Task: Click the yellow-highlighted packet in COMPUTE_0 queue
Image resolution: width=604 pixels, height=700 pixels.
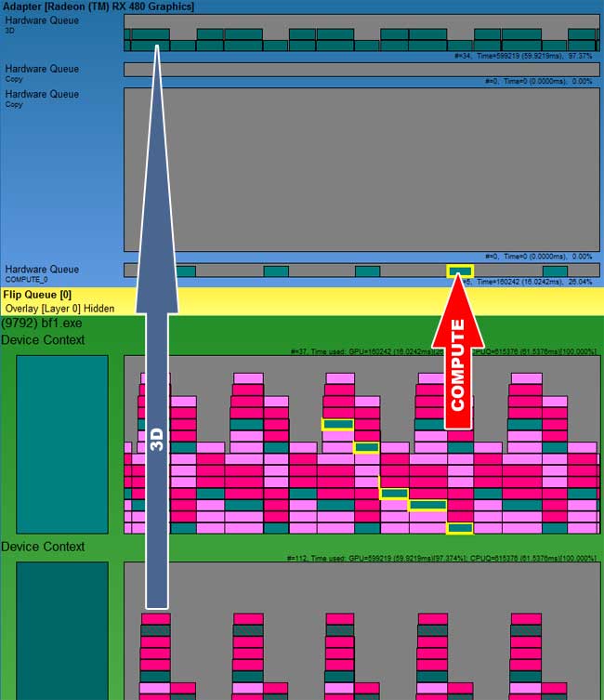Action: [459, 271]
